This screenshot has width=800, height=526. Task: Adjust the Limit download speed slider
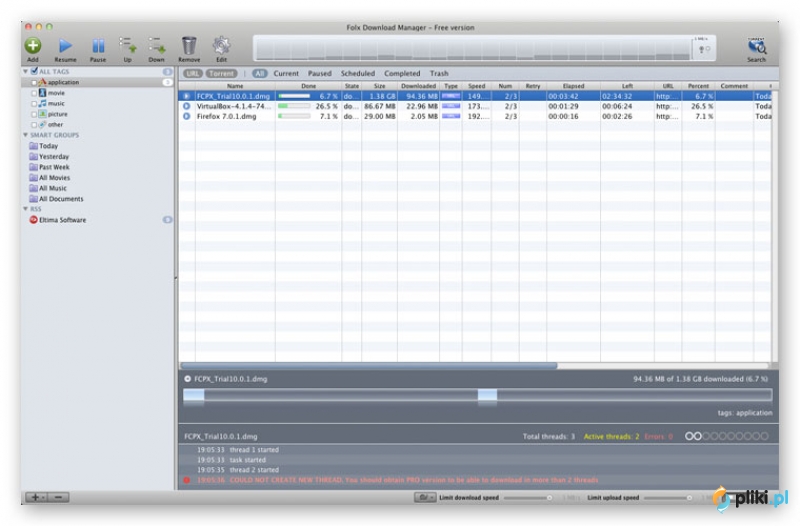(x=528, y=498)
